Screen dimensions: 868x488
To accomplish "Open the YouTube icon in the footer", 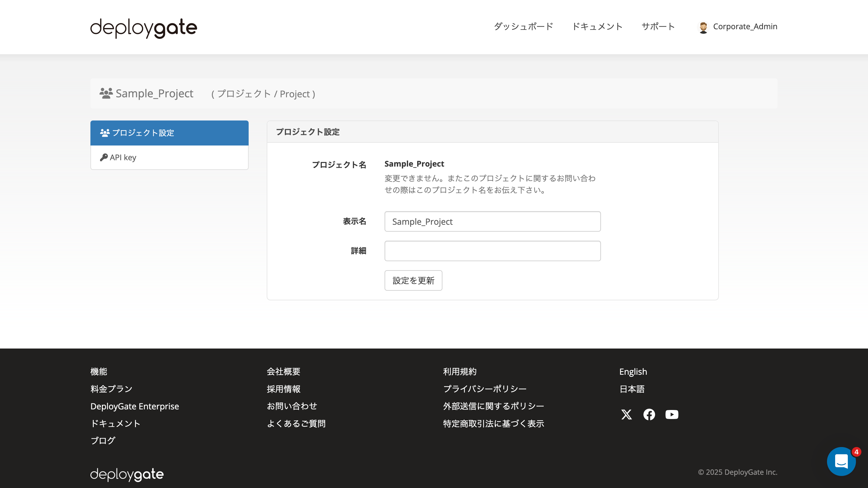I will 671,414.
